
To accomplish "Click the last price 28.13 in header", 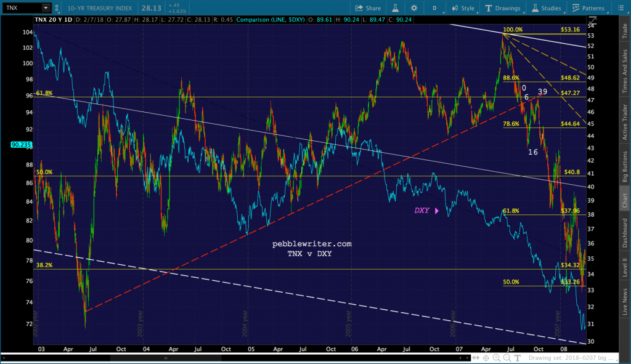I will coord(152,8).
